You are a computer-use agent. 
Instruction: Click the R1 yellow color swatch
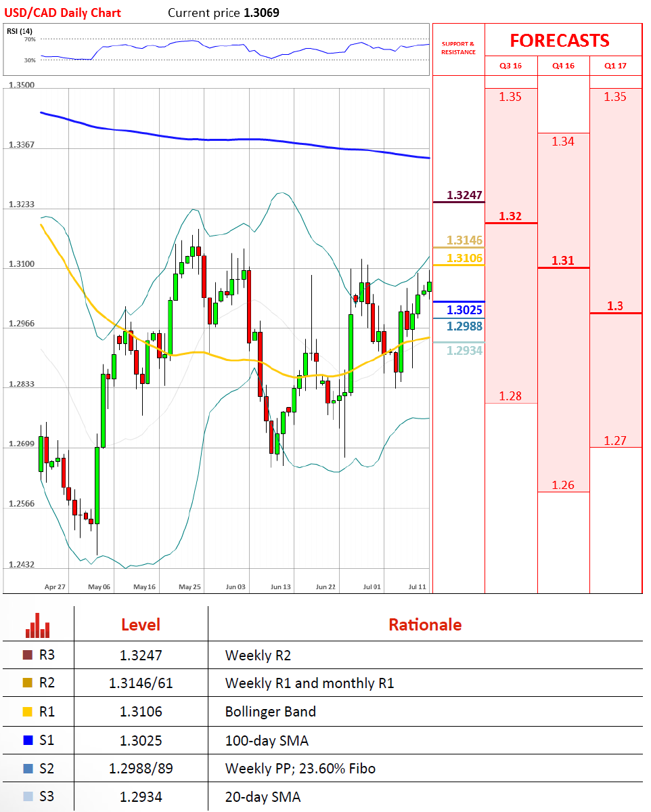click(28, 712)
